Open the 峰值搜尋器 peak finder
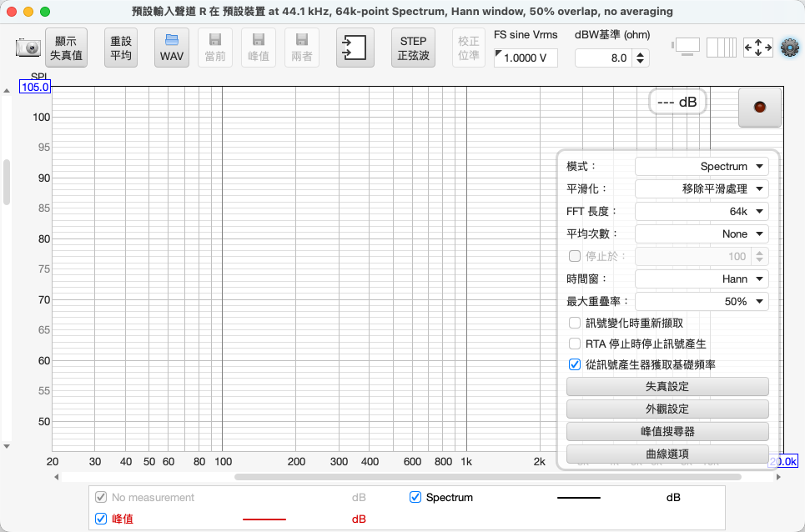The image size is (805, 532). (667, 431)
